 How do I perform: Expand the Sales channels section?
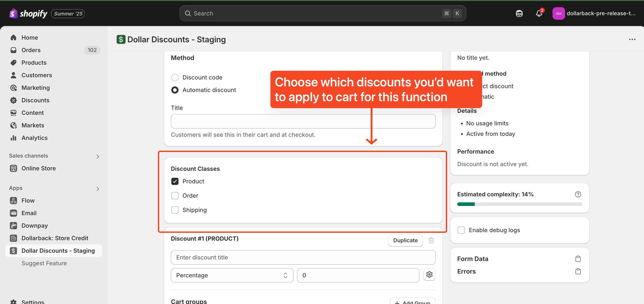click(98, 156)
